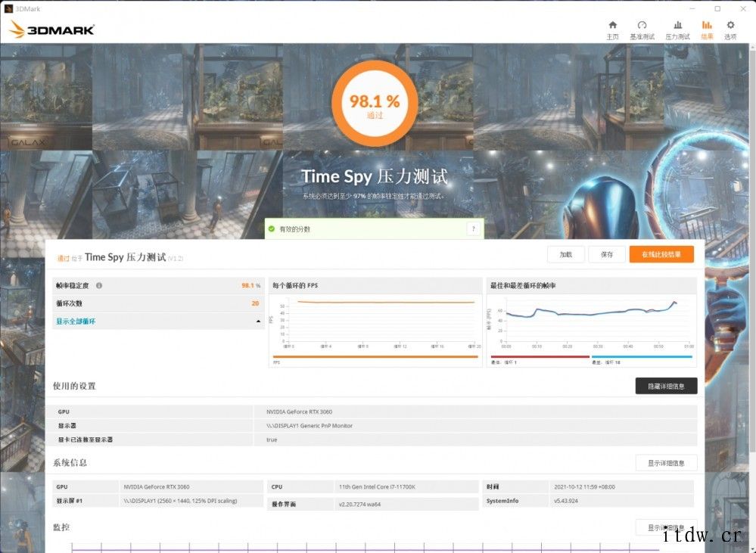Click the 操作界面 version v2.20.7274 wa64

coord(359,505)
